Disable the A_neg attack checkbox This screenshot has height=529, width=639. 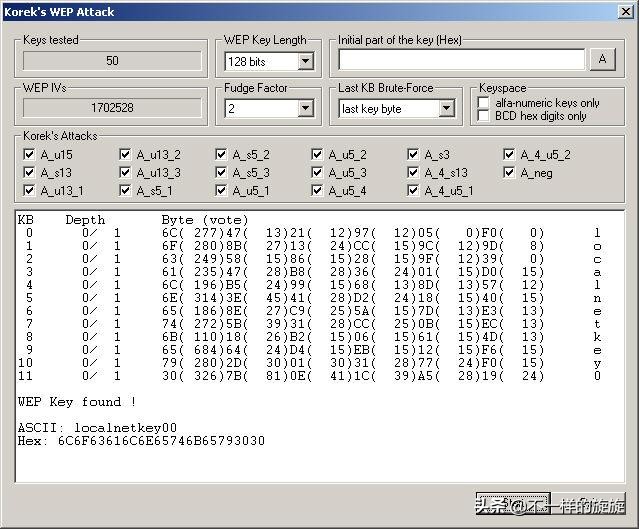click(x=509, y=173)
